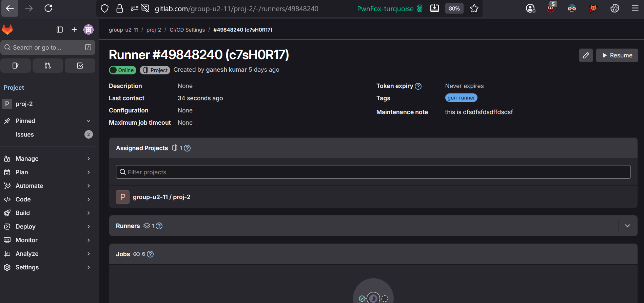Open the group-u2-11 / proj-2 project link

(x=161, y=197)
